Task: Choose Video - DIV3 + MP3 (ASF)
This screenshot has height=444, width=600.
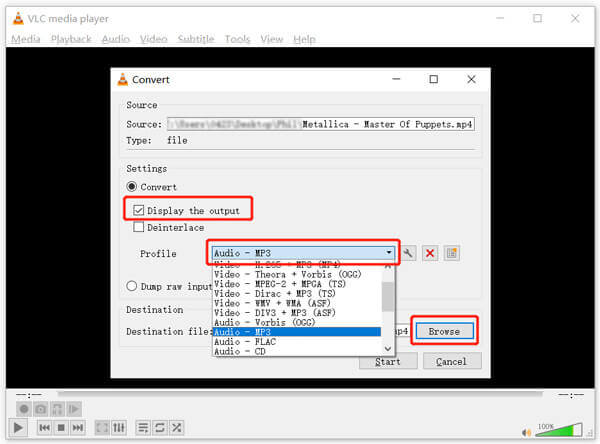Action: 297,313
